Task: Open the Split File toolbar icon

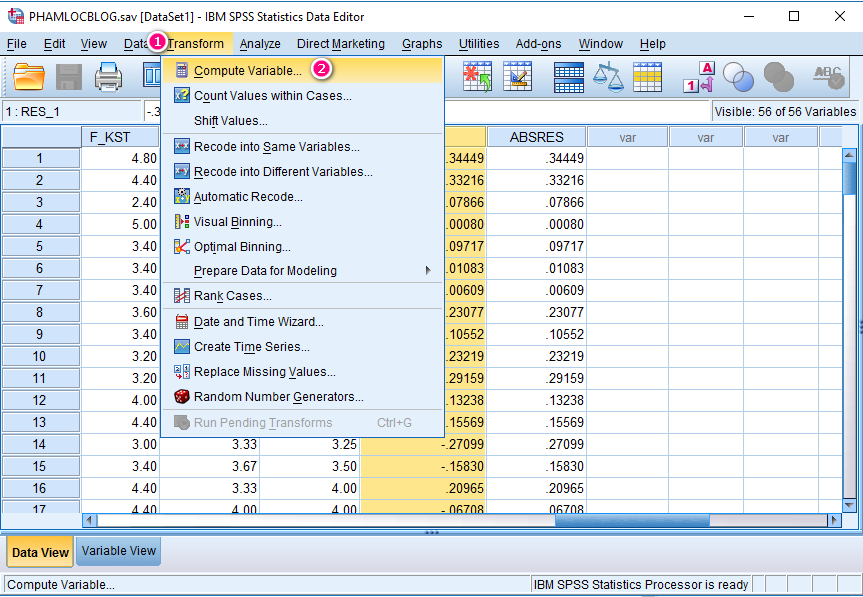Action: (569, 77)
